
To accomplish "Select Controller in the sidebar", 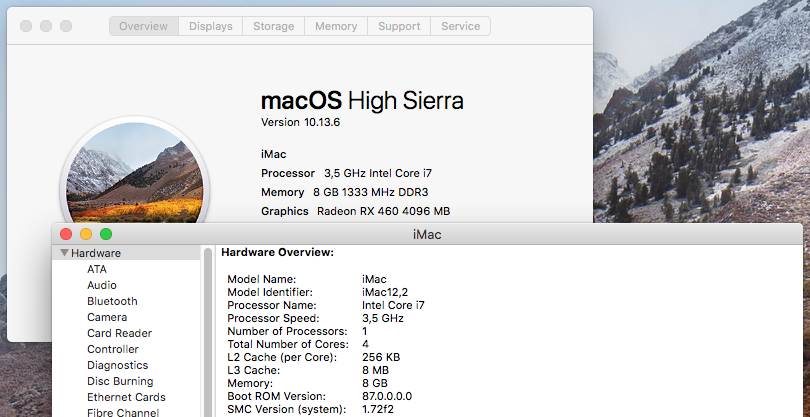I will [x=112, y=349].
